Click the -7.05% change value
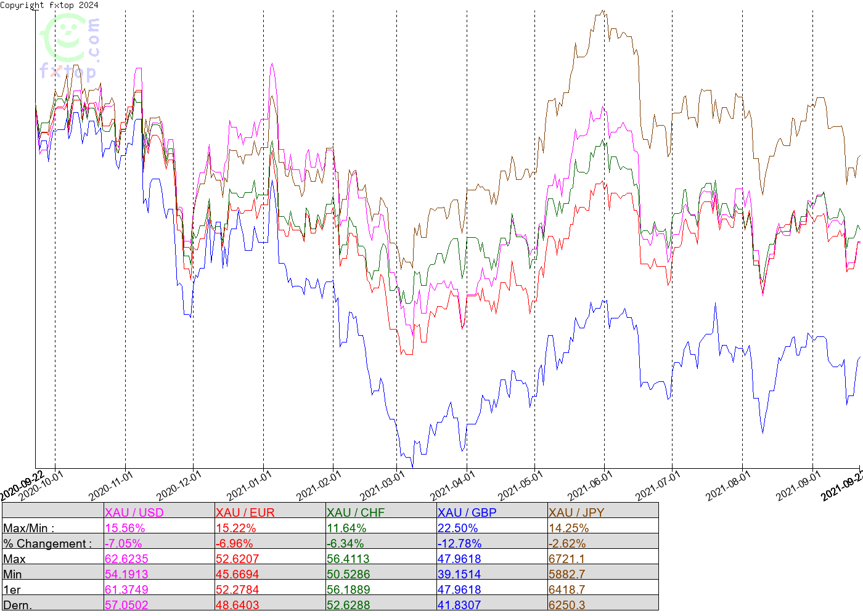The height and width of the screenshot is (616, 863). [x=123, y=543]
